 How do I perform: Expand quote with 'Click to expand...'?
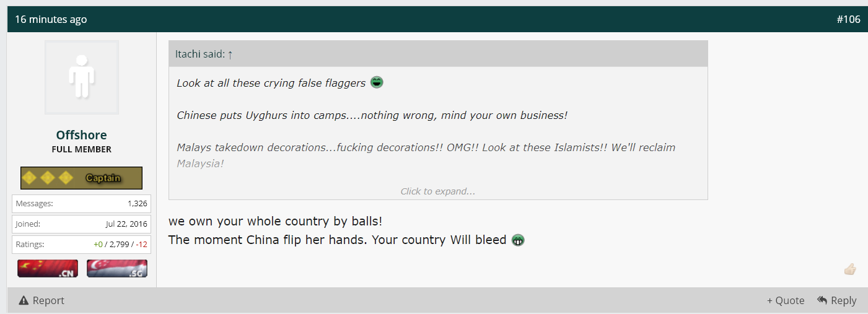tap(438, 191)
